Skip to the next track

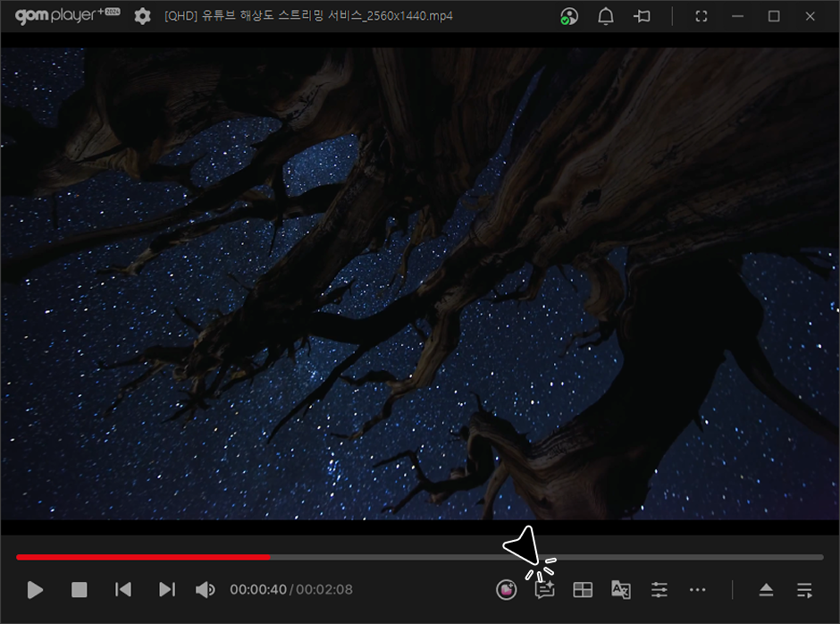[166, 590]
